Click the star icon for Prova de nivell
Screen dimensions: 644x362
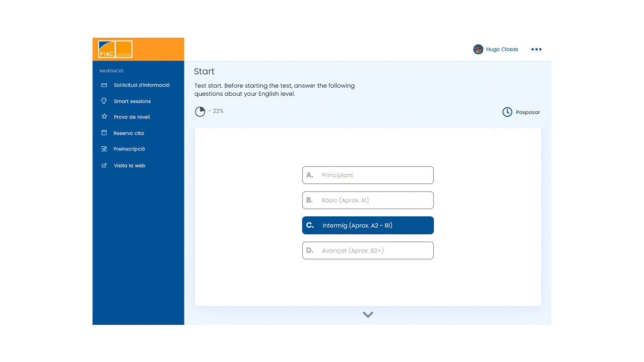click(104, 117)
